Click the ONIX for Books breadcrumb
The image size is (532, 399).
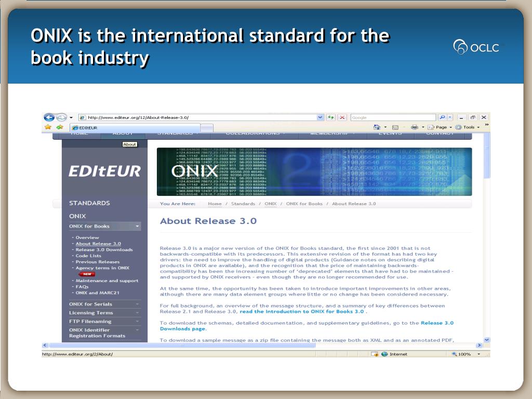click(304, 204)
